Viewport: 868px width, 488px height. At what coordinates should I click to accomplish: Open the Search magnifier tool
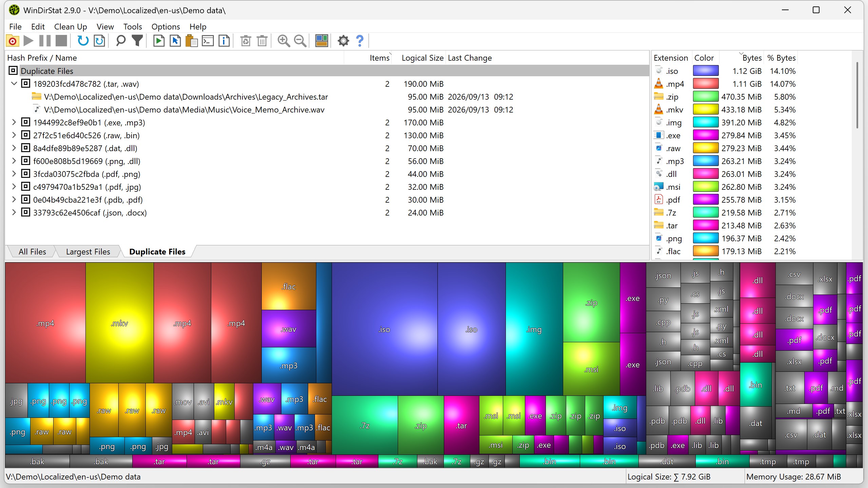coord(121,41)
